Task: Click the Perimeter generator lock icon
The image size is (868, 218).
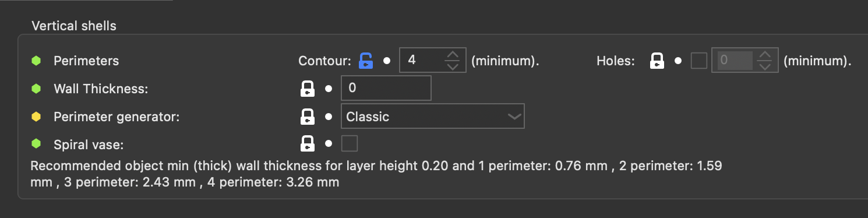Action: pos(307,117)
